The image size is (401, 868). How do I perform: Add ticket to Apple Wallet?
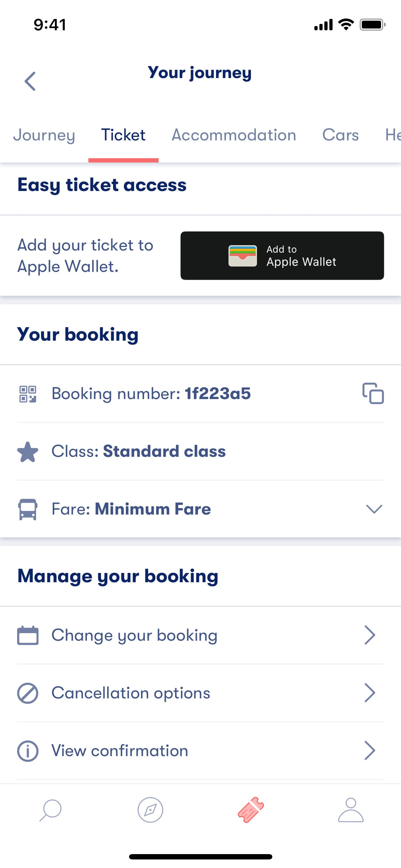[282, 255]
